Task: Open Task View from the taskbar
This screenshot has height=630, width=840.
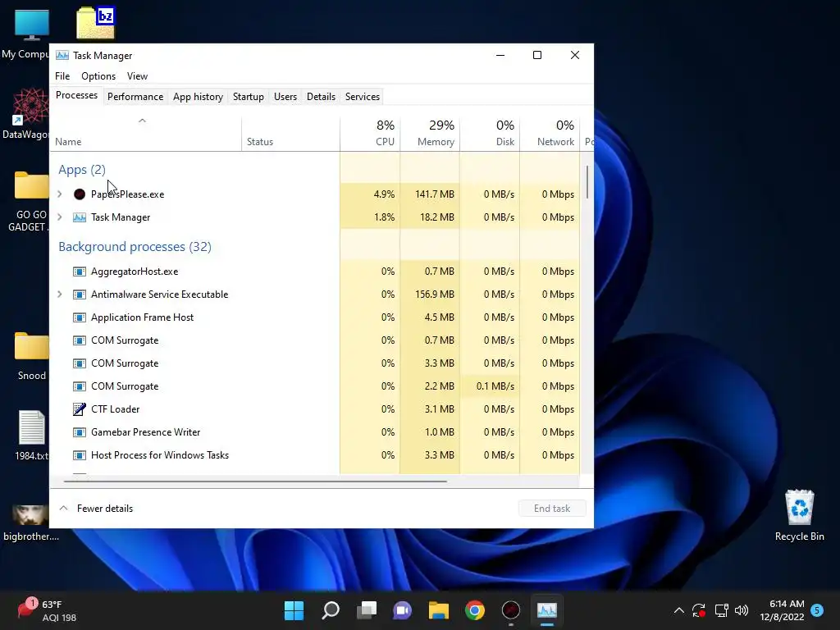Action: tap(367, 610)
